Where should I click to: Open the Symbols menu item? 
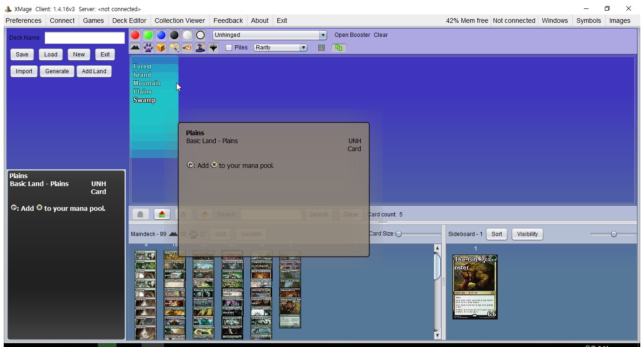point(589,21)
